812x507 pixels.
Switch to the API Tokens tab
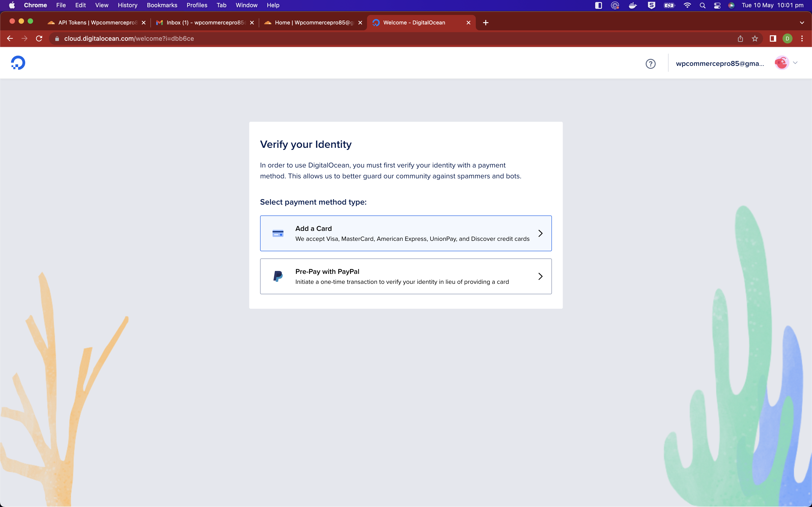pyautogui.click(x=97, y=22)
